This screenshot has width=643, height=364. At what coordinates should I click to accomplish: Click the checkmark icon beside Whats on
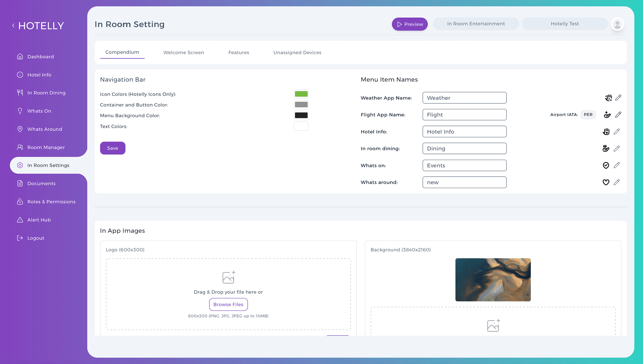pos(606,165)
